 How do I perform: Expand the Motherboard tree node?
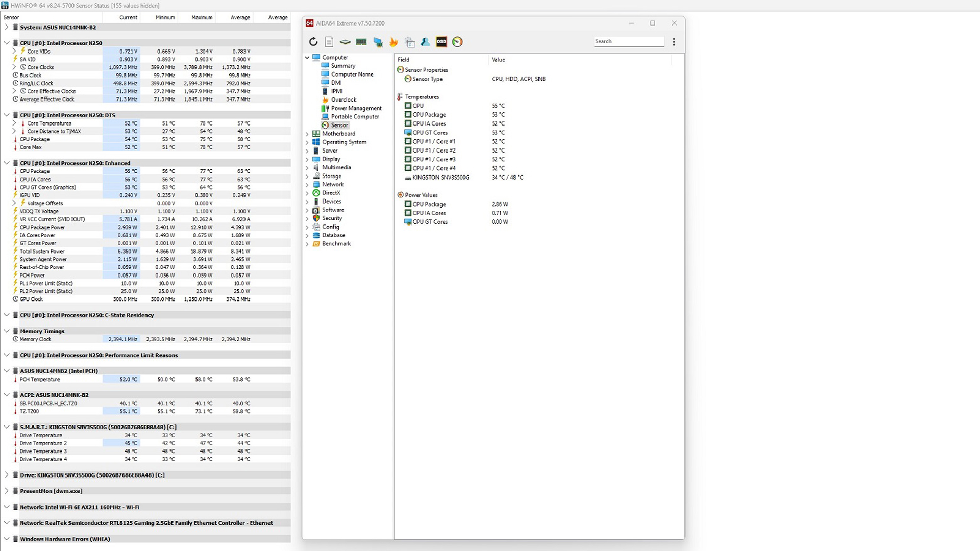click(x=307, y=134)
